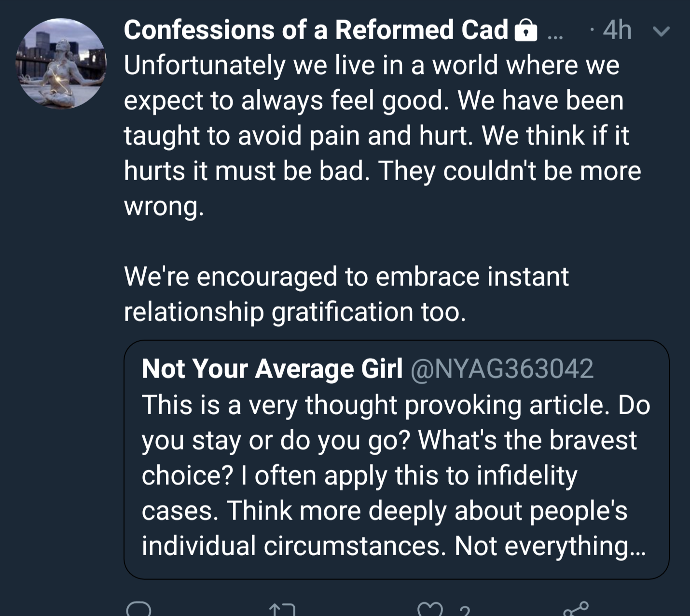Like the tweet with the heart icon
690x616 pixels.
click(430, 610)
